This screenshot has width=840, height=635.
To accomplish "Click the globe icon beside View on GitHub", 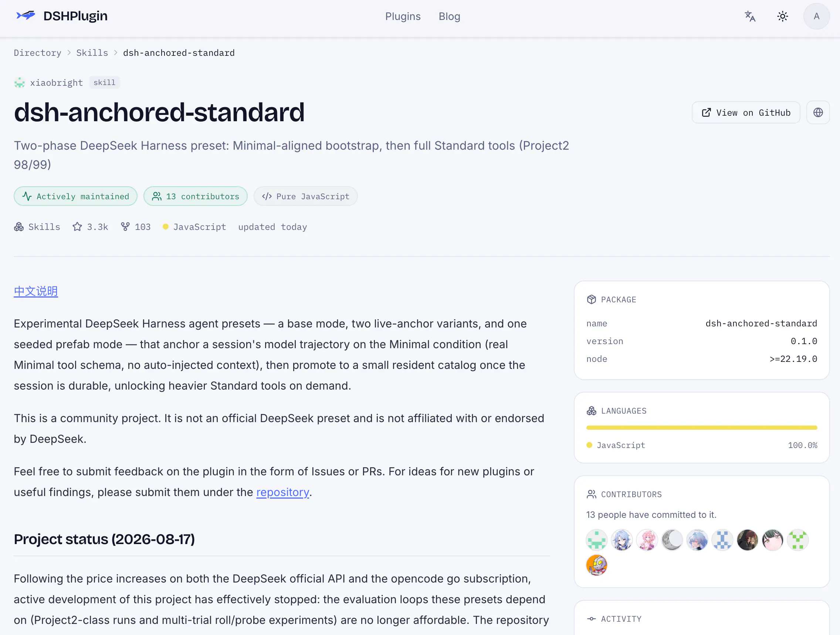I will pos(818,112).
